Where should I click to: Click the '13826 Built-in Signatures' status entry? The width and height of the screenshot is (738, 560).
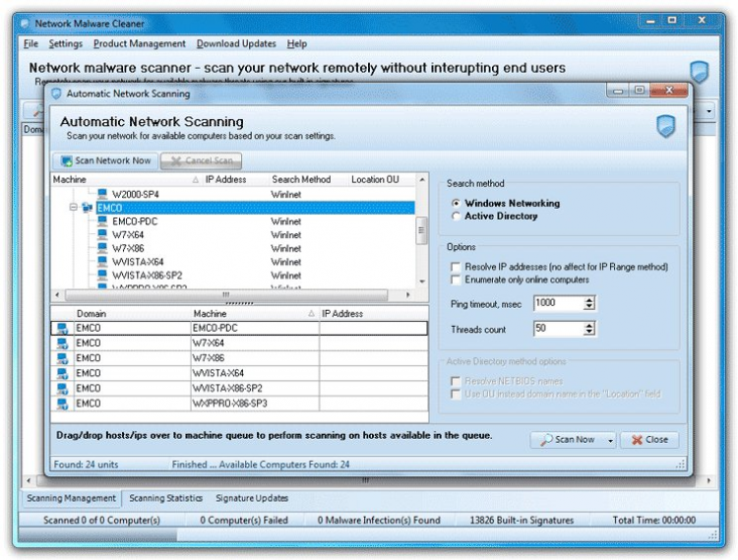pyautogui.click(x=522, y=520)
